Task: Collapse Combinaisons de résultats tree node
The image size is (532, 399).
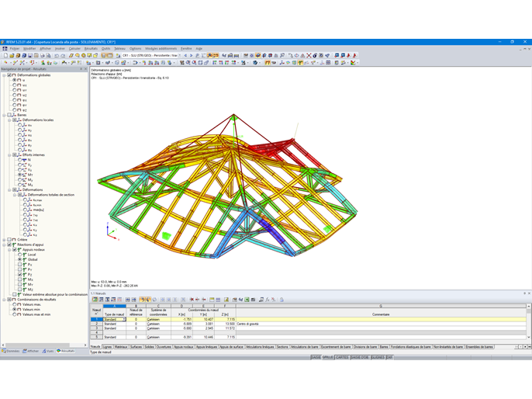Action: click(4, 300)
